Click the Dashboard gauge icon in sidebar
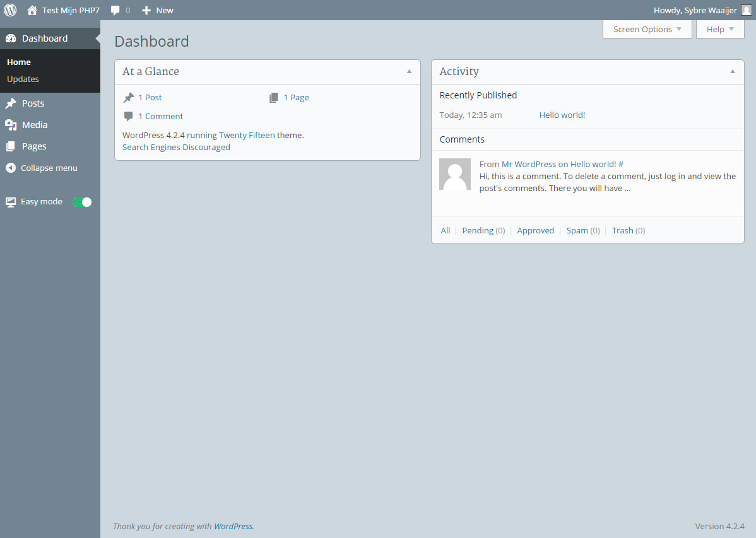The image size is (756, 538). pyautogui.click(x=11, y=38)
